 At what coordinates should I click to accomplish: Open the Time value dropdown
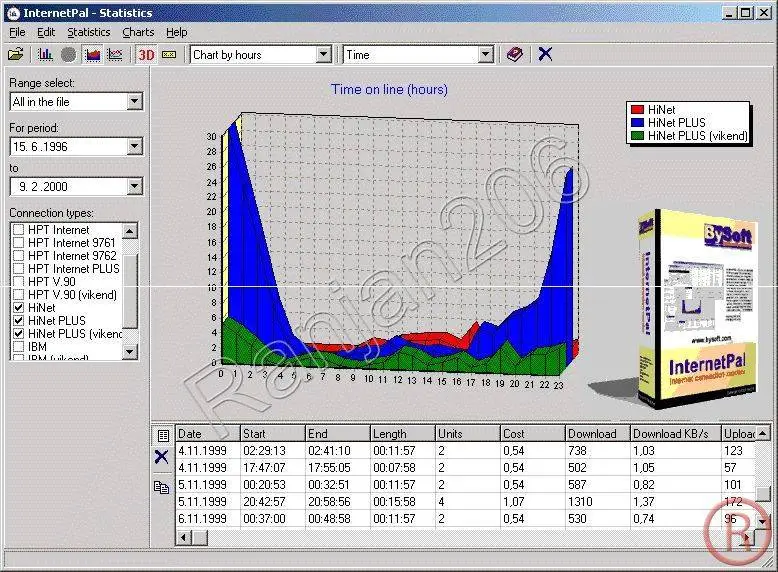(x=486, y=55)
